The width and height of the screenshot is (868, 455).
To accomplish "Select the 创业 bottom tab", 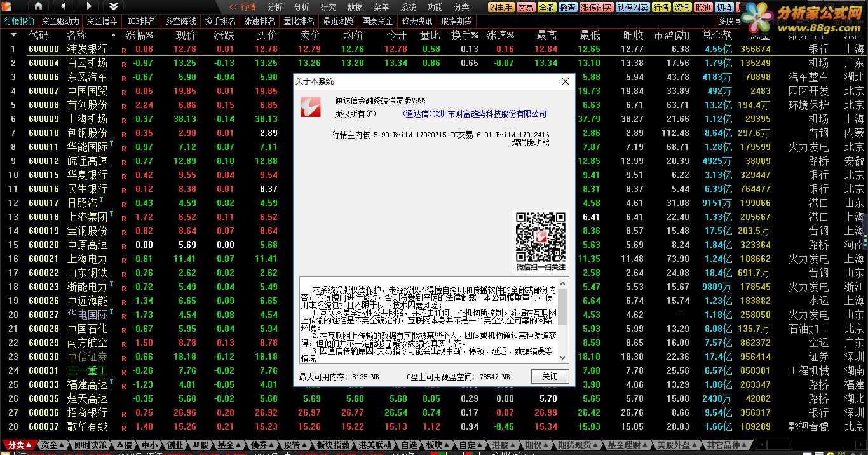I will [x=175, y=445].
